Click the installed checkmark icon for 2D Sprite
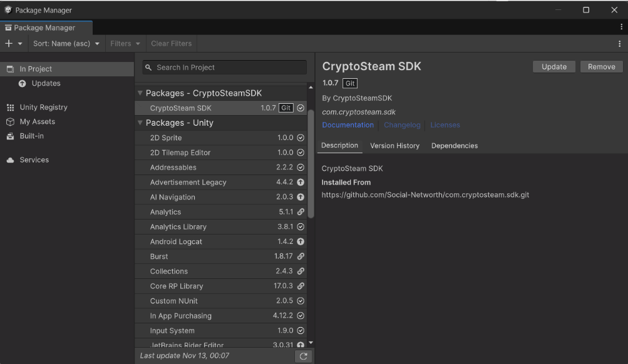628x364 pixels. [301, 138]
